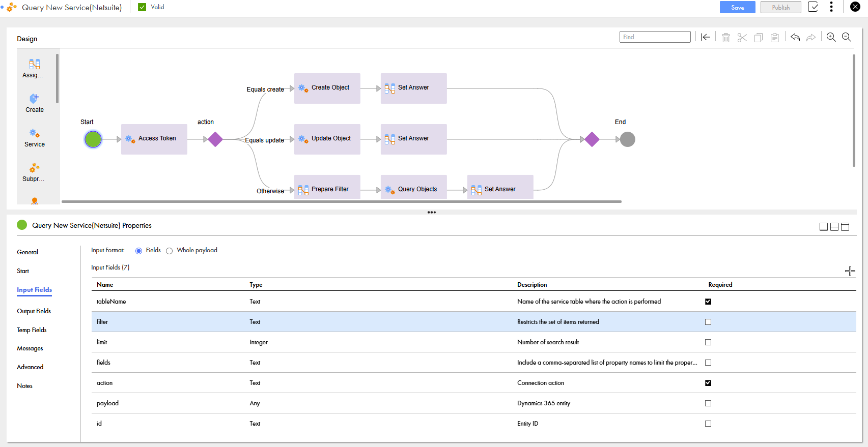The height and width of the screenshot is (447, 868).
Task: Uncheck Required for tableName field
Action: point(708,302)
